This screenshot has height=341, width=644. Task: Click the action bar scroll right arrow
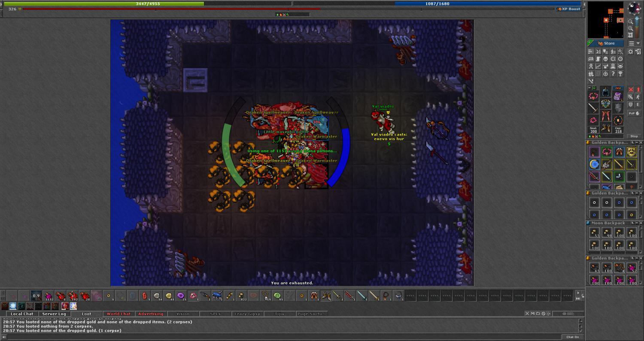tap(578, 293)
